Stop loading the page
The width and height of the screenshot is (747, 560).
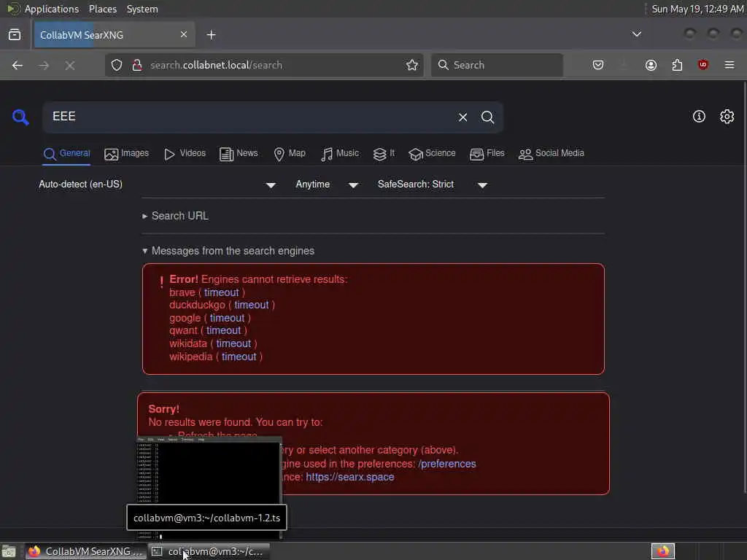pos(70,65)
